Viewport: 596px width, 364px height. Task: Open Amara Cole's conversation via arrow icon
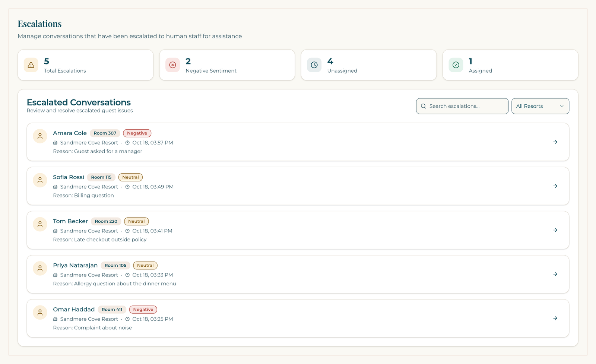[555, 142]
